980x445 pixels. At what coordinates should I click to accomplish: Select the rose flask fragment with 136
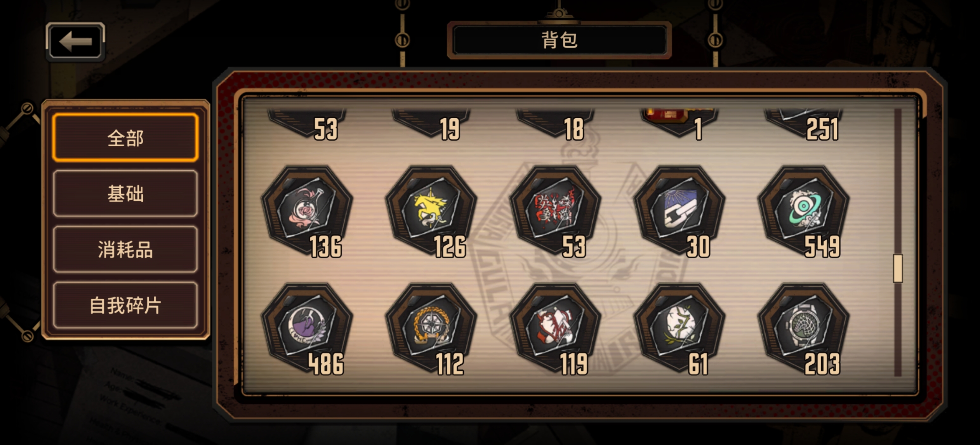306,210
